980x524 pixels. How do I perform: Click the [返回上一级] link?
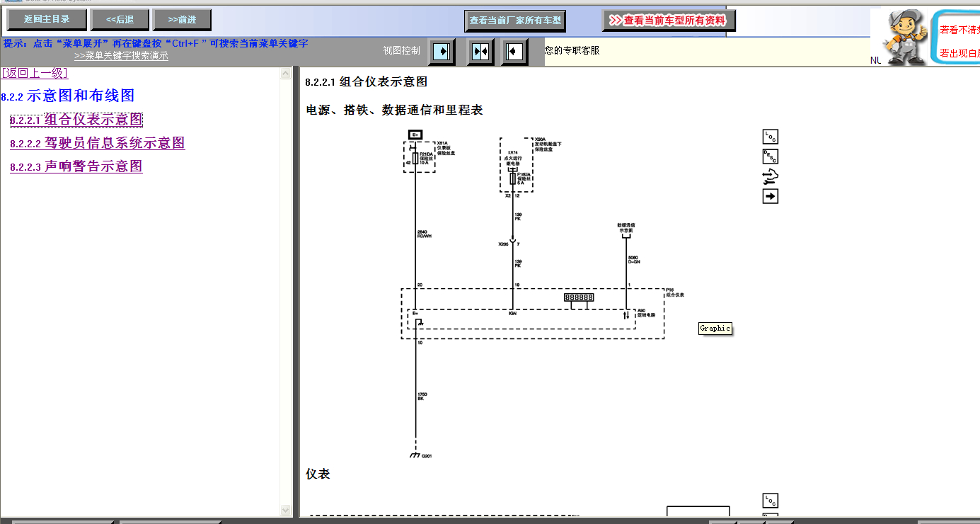[35, 73]
